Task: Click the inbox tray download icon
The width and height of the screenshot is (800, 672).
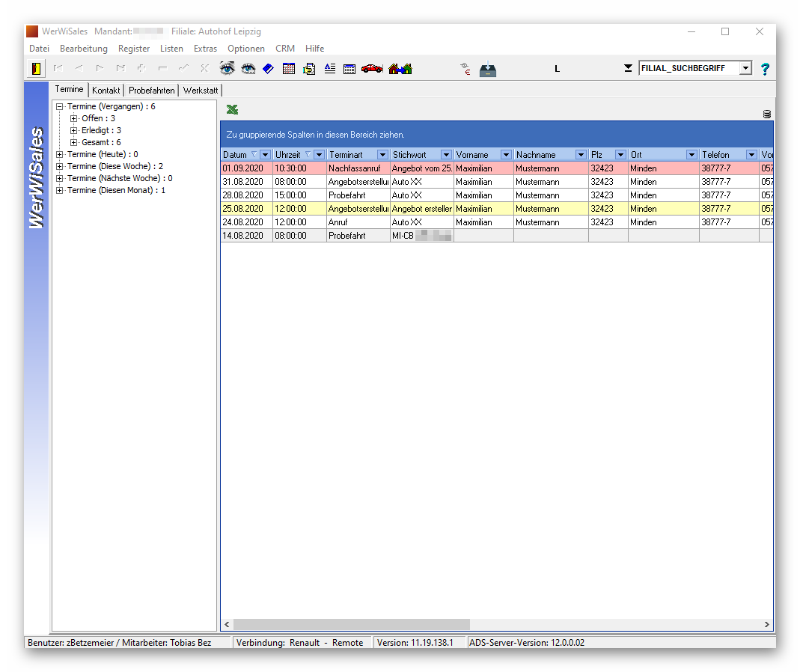Action: (488, 69)
